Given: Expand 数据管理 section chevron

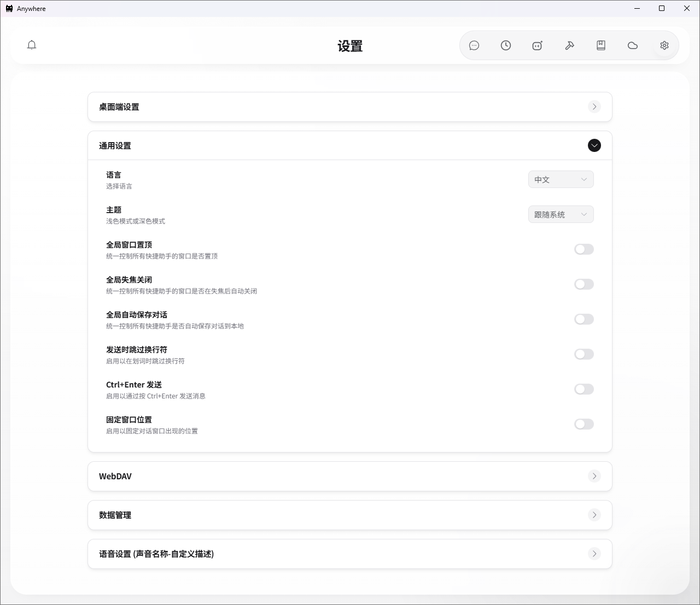Looking at the screenshot, I should coord(594,515).
